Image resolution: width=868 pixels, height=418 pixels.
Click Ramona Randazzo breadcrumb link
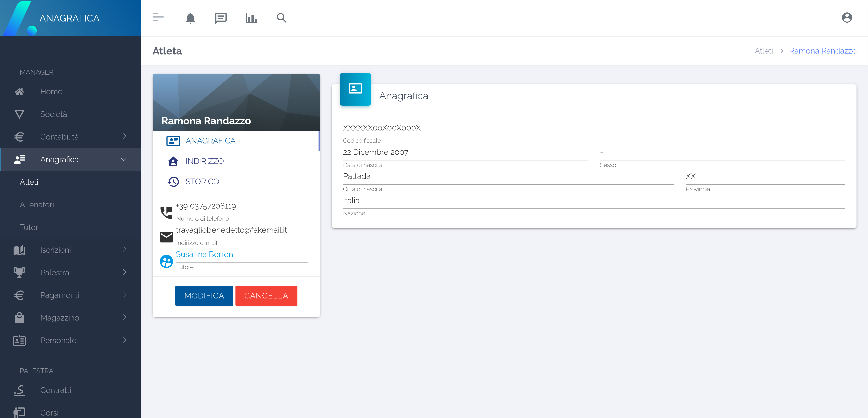[x=823, y=51]
